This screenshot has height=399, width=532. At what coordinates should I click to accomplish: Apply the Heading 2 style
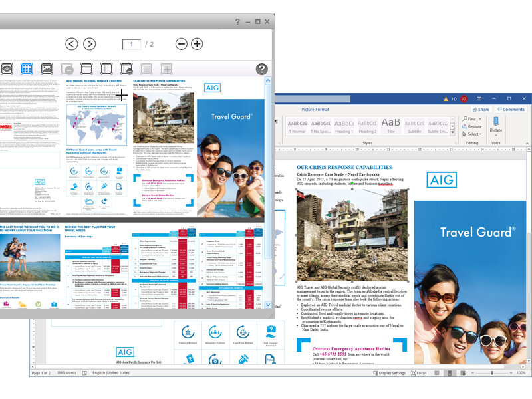368,126
